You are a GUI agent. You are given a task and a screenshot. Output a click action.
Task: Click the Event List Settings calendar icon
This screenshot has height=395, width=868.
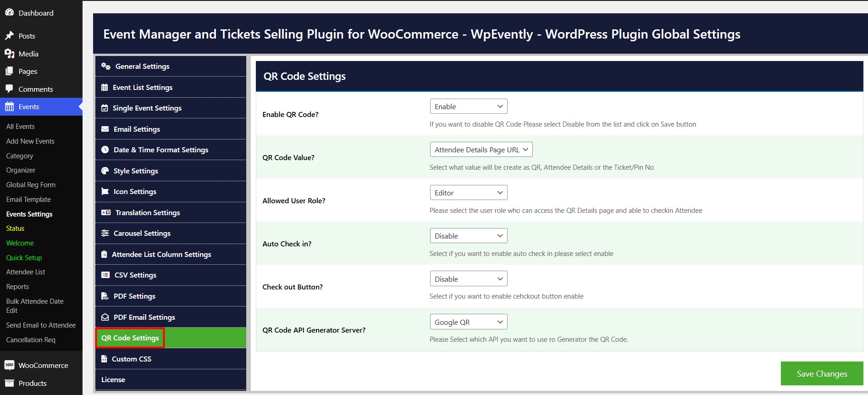[x=105, y=87]
